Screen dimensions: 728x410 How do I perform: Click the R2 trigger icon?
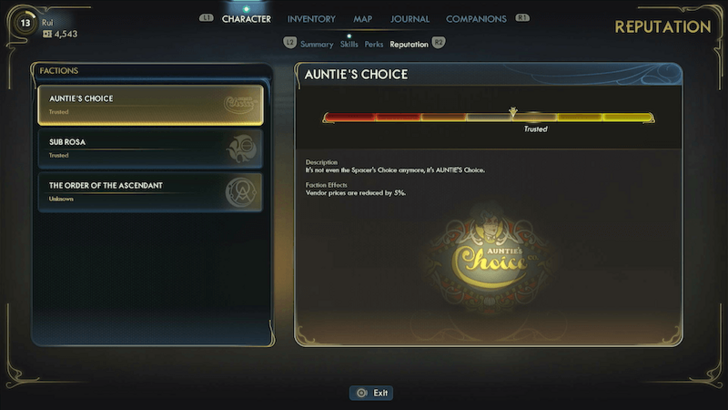tap(438, 43)
